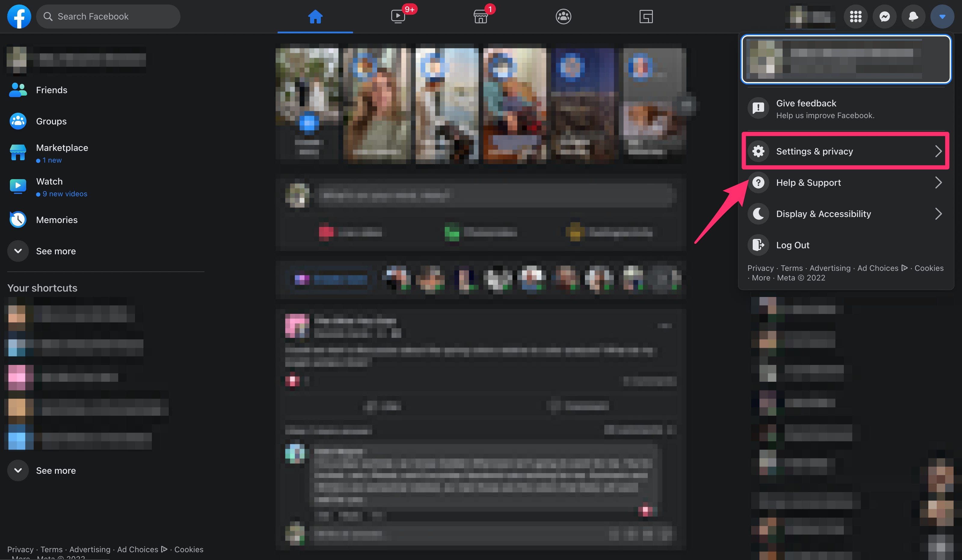Click the Notifications bell icon
Image resolution: width=962 pixels, height=560 pixels.
pyautogui.click(x=913, y=15)
